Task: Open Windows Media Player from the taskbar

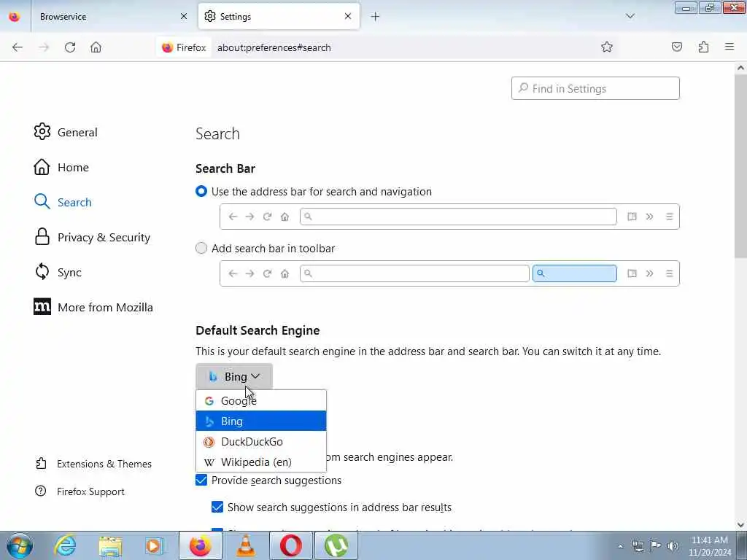Action: tap(155, 545)
